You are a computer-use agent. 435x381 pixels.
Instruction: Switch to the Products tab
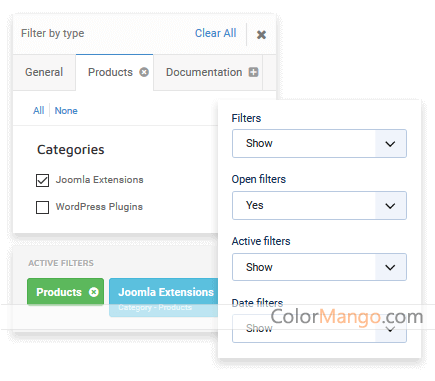pos(115,72)
